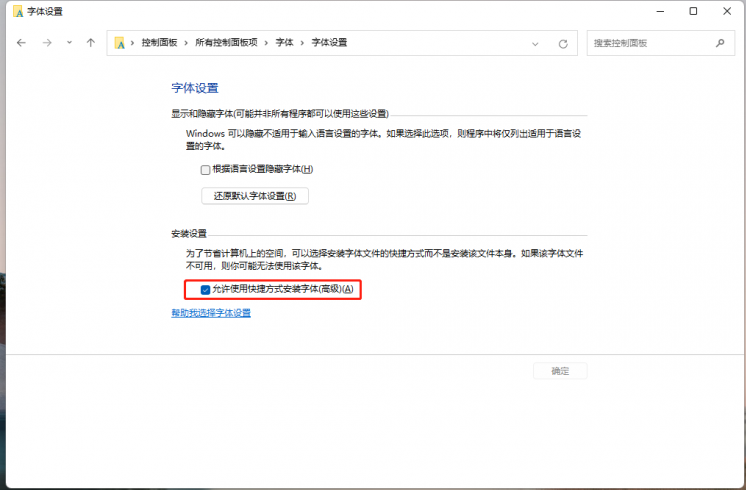Screen dimensions: 746x490
Task: Click the search magnifier icon
Action: tap(720, 44)
